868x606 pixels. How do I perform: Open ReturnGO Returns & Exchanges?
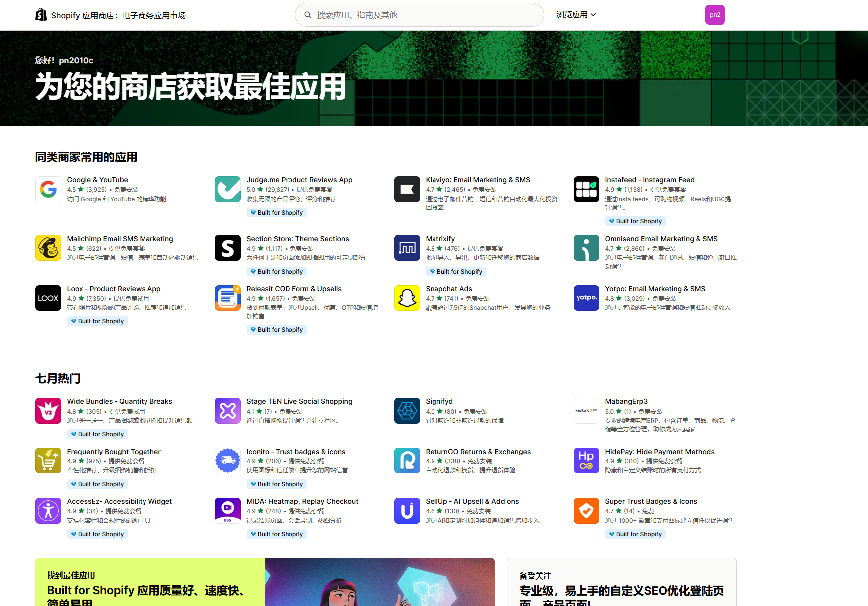pyautogui.click(x=478, y=452)
